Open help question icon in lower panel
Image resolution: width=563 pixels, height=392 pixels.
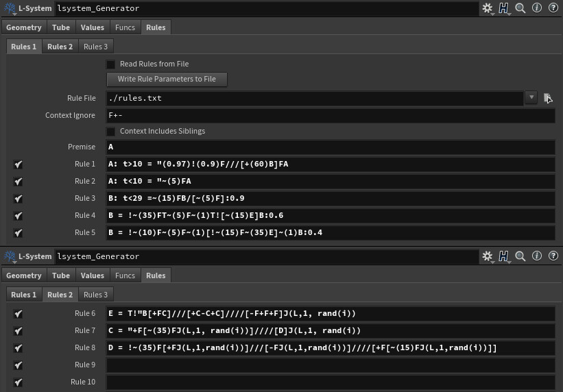(x=553, y=256)
